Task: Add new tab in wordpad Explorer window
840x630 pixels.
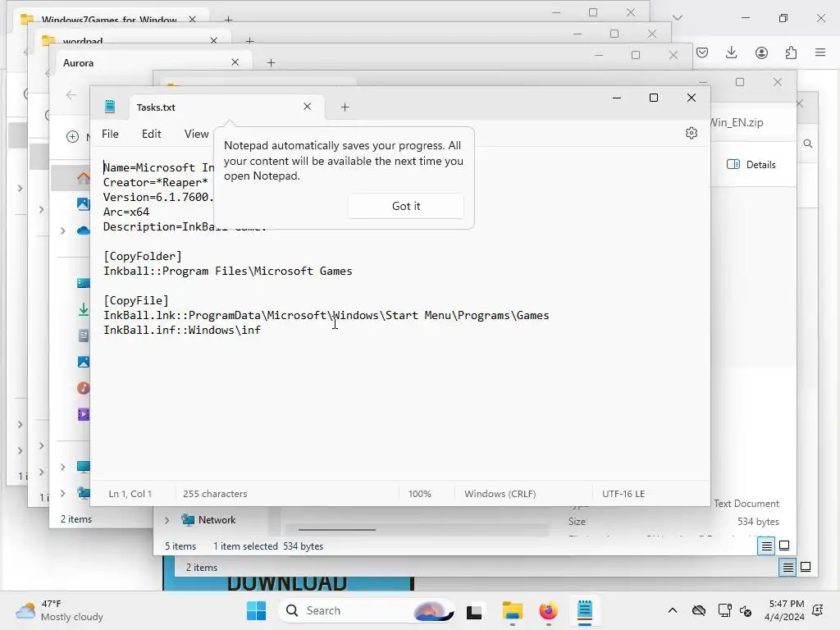Action: click(249, 41)
